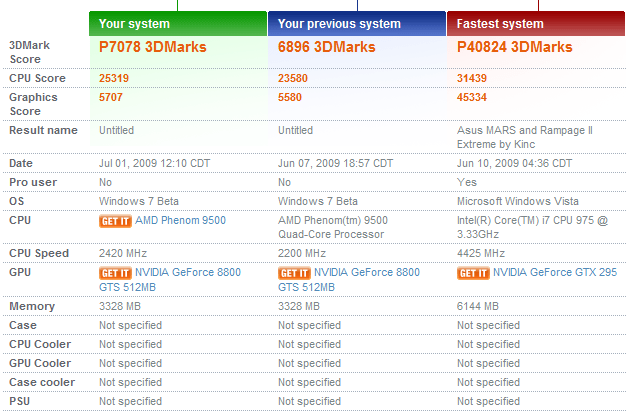Click GET IT badge in previous system GPU cell

click(294, 273)
